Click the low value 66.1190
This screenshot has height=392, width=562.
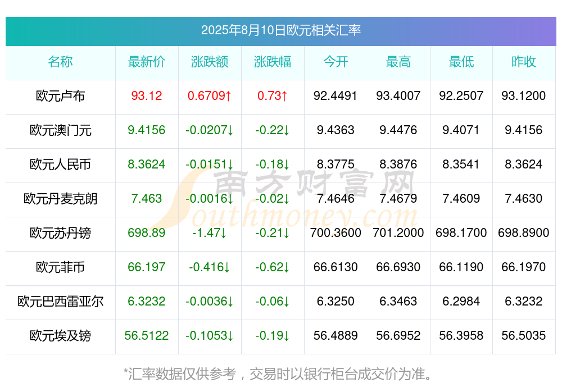461,267
